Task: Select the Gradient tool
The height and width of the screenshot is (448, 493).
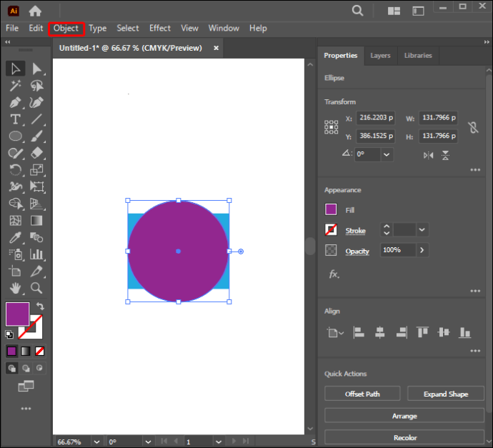Action: coord(36,221)
